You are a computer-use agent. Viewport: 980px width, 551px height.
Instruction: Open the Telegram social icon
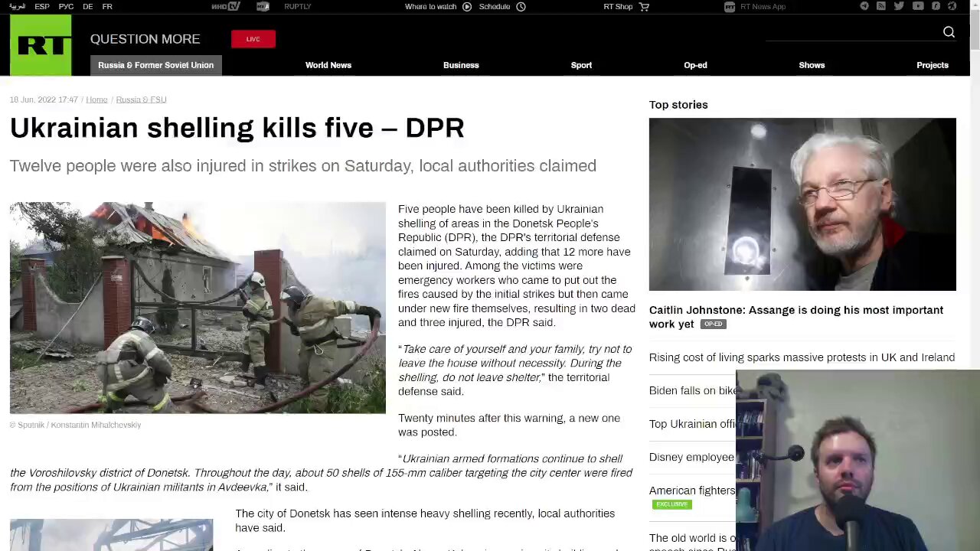tap(864, 6)
